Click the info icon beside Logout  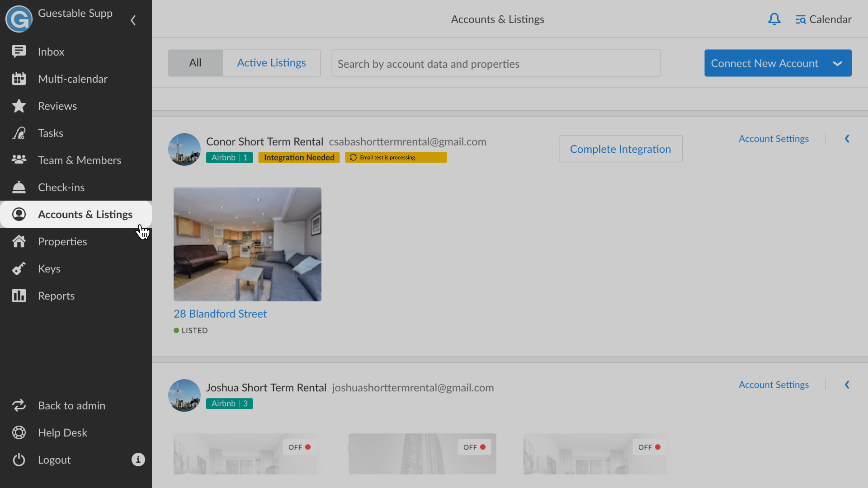point(138,460)
